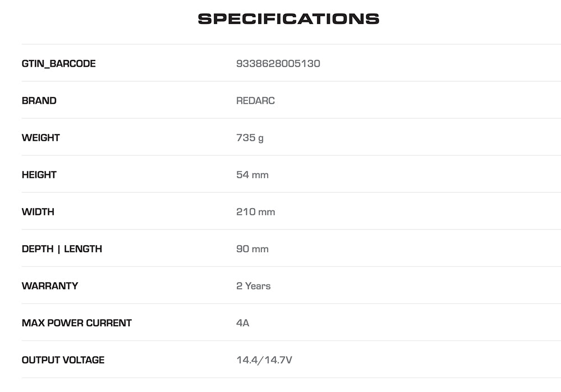Click the GTIN_BARCODE label
561x392 pixels.
point(58,64)
